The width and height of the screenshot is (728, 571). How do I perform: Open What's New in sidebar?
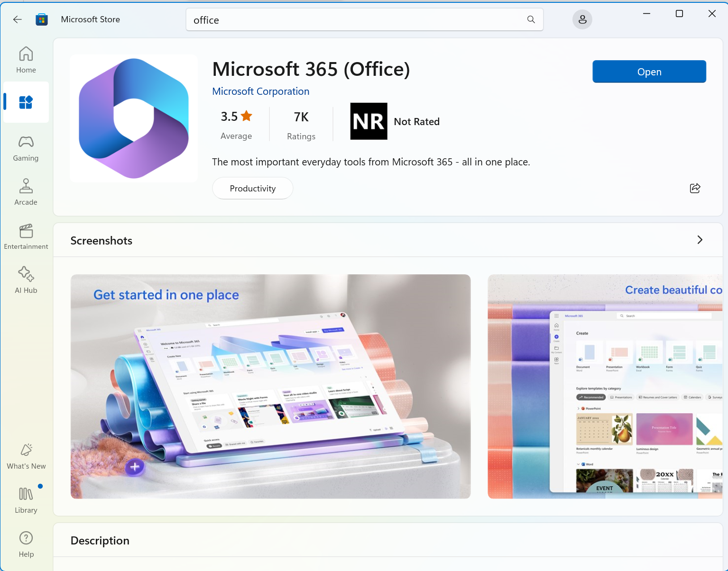point(26,456)
